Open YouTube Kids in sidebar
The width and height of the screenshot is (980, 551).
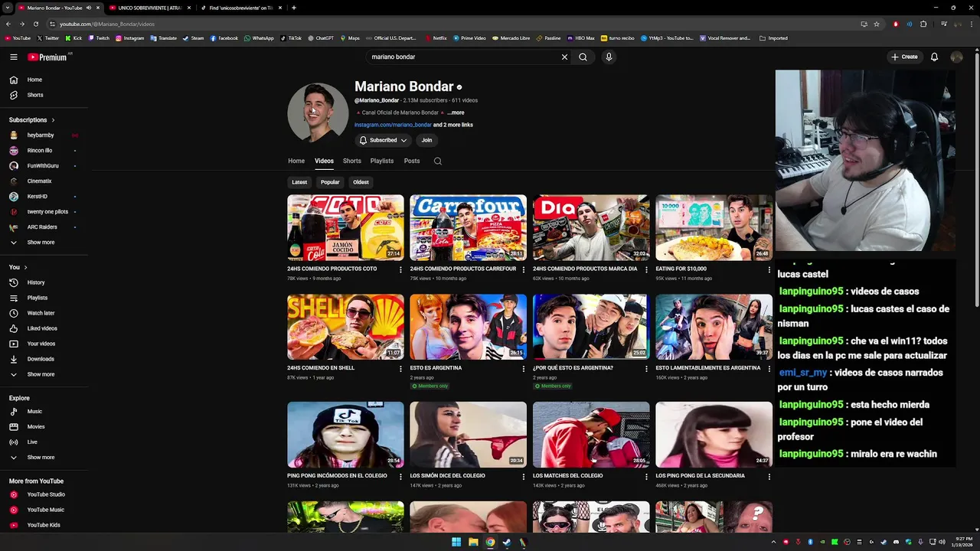tap(43, 525)
